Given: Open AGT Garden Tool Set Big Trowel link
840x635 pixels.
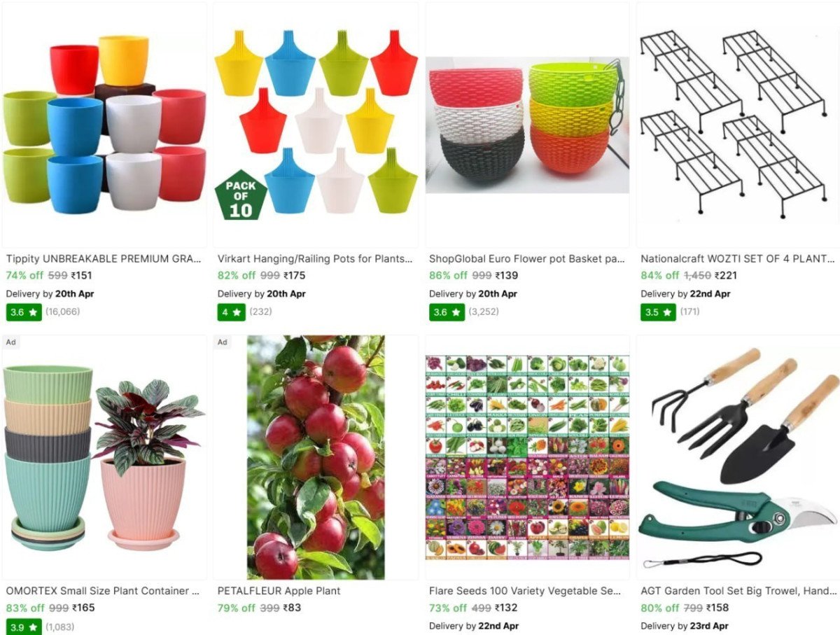Looking at the screenshot, I should (738, 591).
